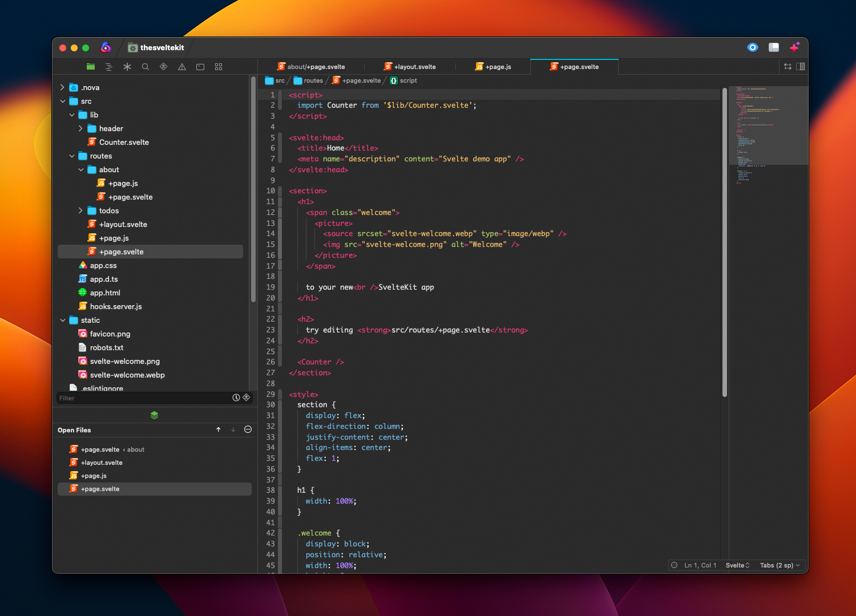The image size is (856, 616).
Task: Click the four-squares sidebar icon
Action: [219, 67]
